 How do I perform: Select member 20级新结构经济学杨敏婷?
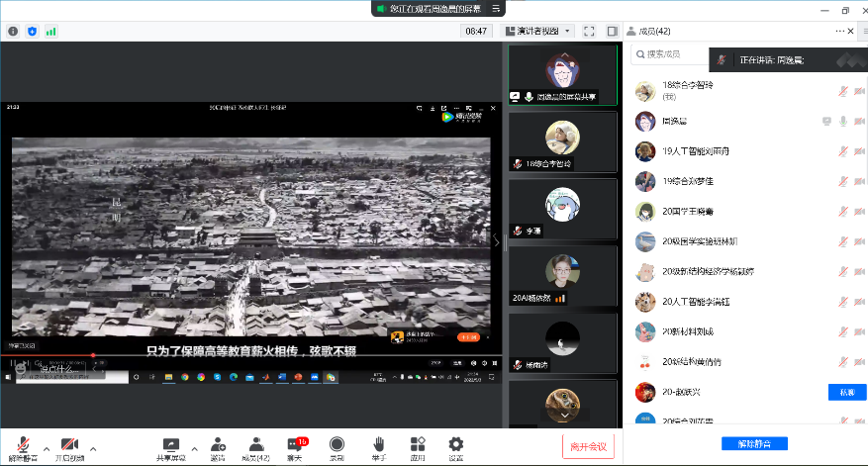click(708, 271)
